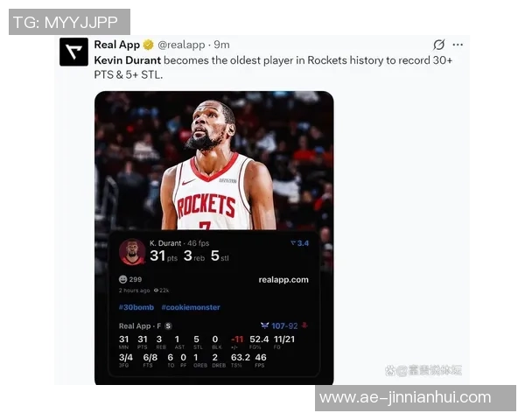Screen dimensions: 525x420
Task: Click the 9m post timestamp
Action: point(221,45)
